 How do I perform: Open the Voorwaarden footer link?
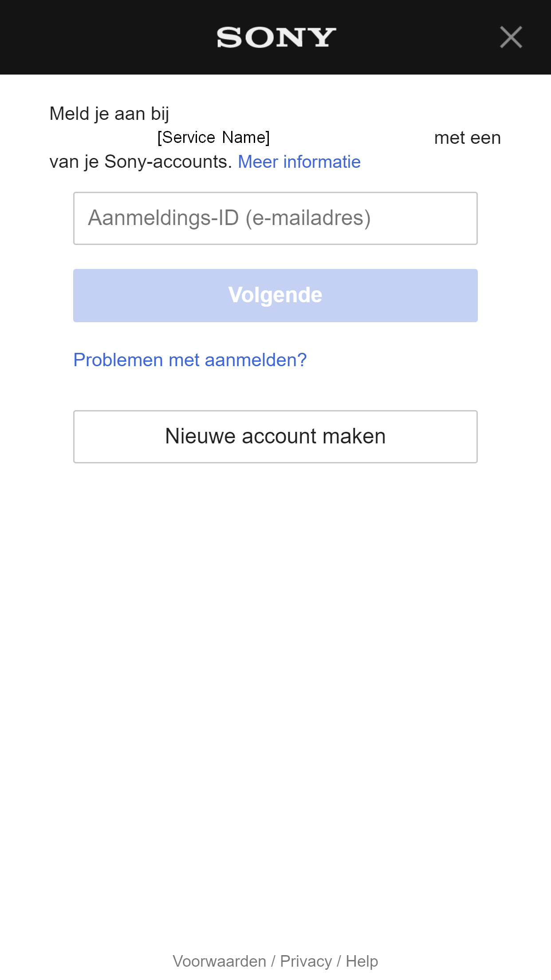pos(219,961)
